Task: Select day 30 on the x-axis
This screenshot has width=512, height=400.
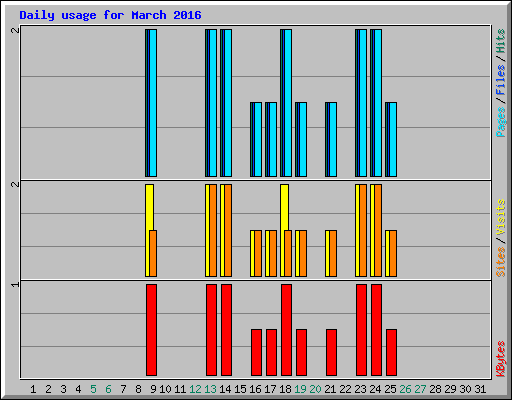Action: click(465, 389)
